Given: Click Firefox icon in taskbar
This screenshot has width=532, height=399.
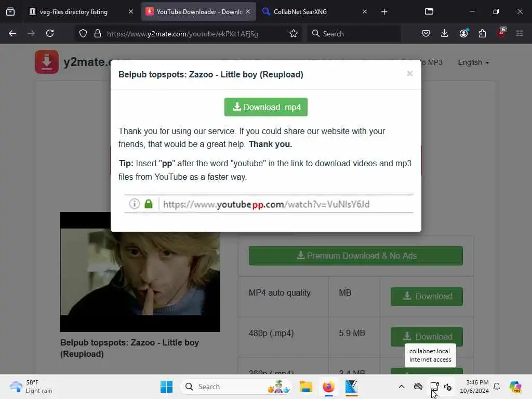Looking at the screenshot, I should (x=328, y=387).
